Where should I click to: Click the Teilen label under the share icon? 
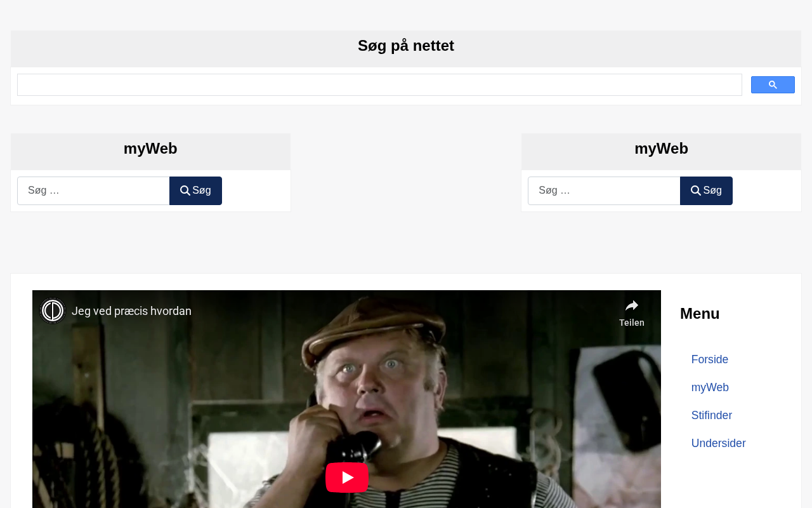pyautogui.click(x=632, y=323)
